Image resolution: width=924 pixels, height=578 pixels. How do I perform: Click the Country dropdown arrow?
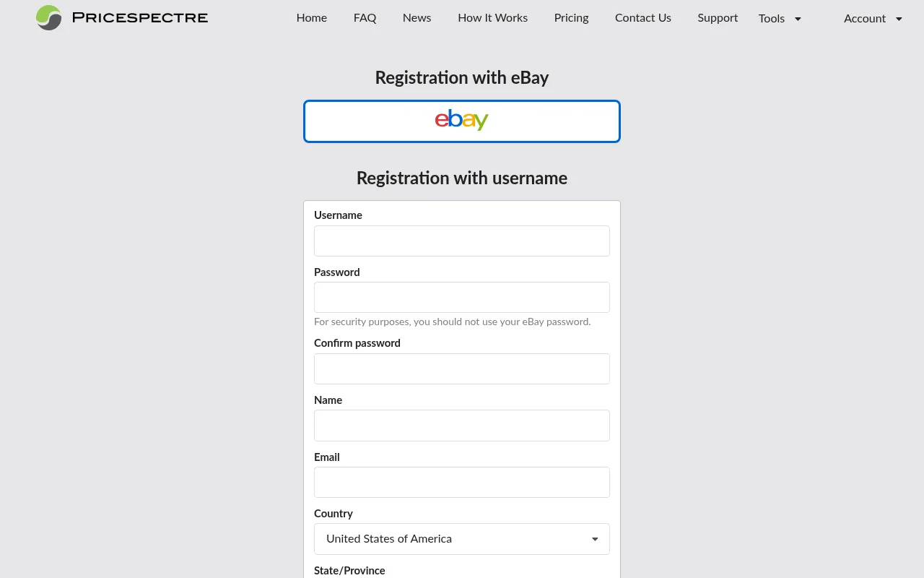coord(595,539)
